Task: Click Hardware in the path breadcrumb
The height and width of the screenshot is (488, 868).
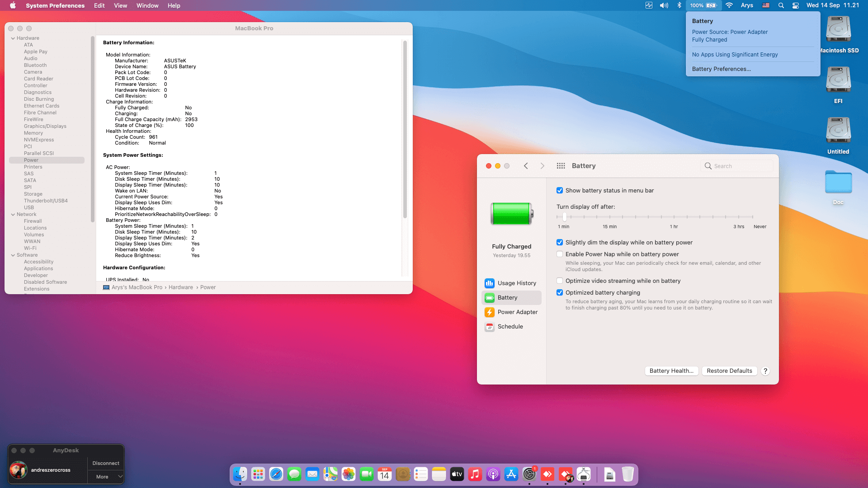Action: (x=181, y=287)
